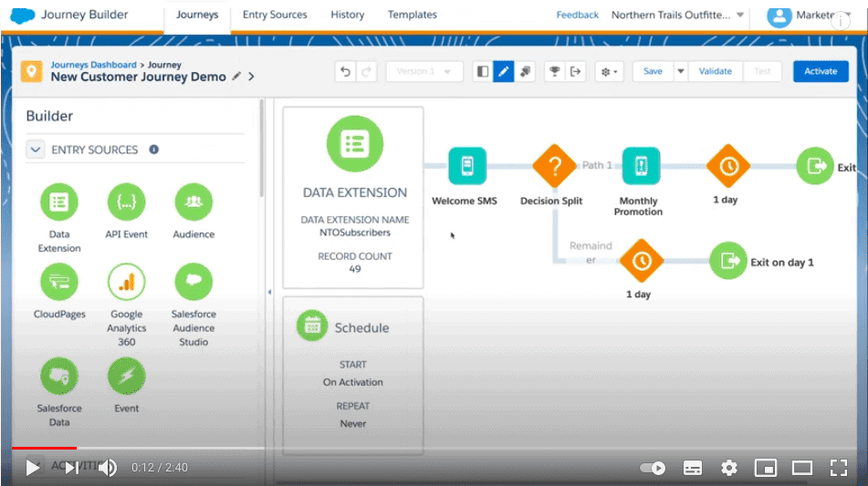Click the Decision Split diamond node

click(551, 166)
